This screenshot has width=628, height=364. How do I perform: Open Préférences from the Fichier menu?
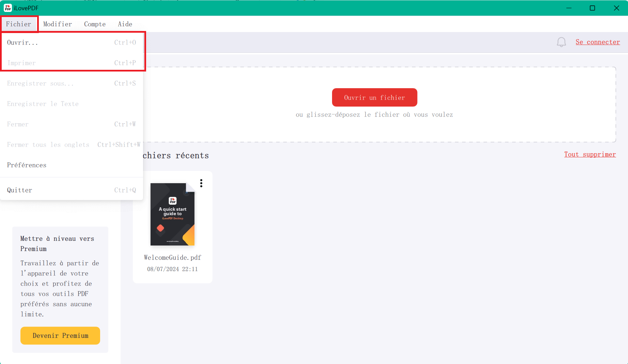click(x=72, y=165)
